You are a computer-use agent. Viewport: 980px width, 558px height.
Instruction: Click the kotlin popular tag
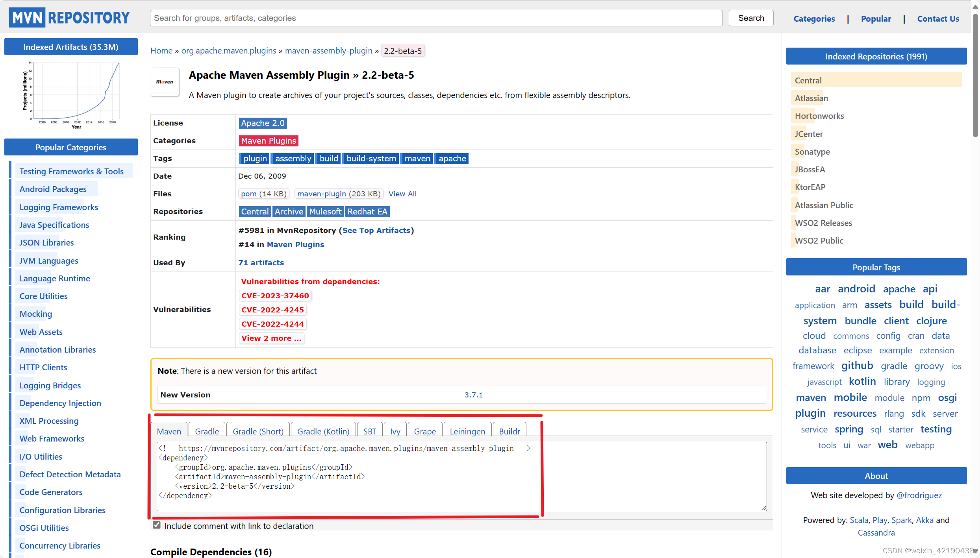coord(862,381)
